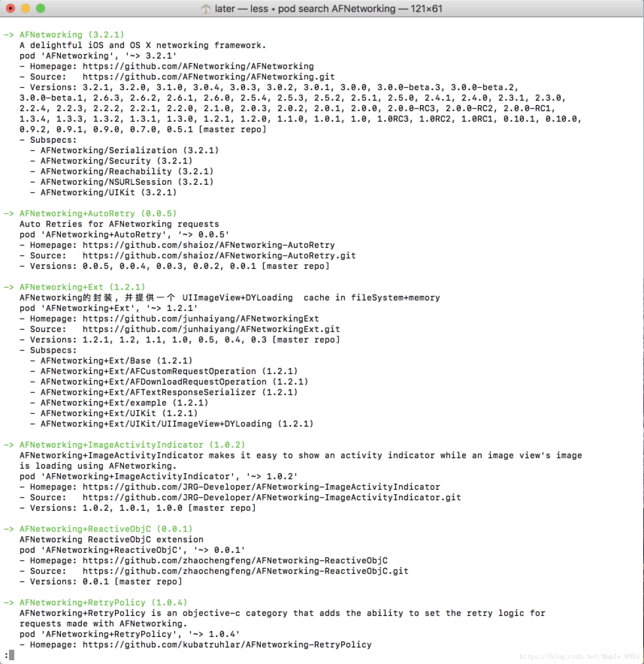Click the window title 'later — less'
The image size is (644, 664).
pos(241,8)
